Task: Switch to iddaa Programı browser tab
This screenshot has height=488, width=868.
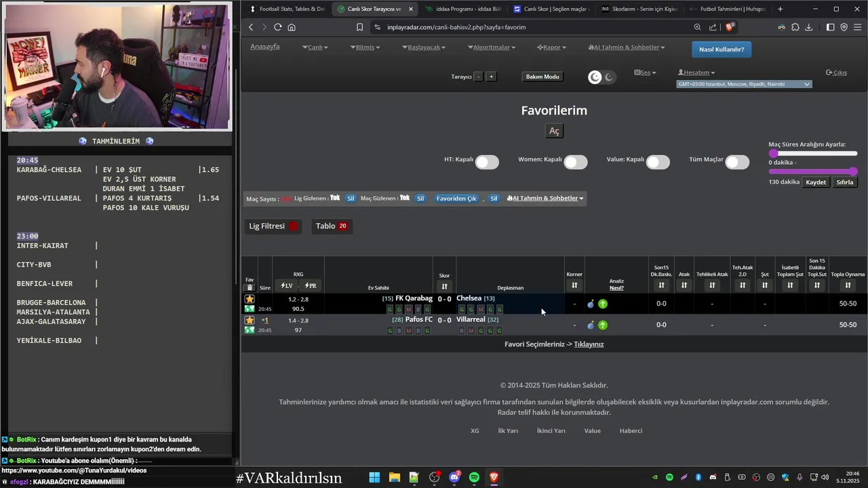Action: pos(463,9)
